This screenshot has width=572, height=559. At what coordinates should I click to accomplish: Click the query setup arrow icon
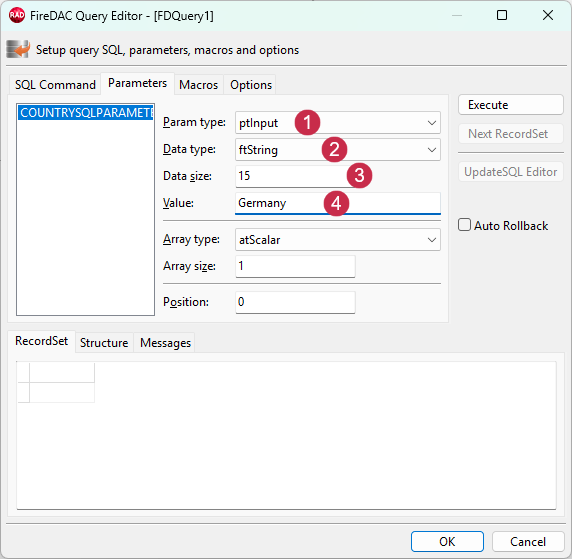(x=18, y=49)
